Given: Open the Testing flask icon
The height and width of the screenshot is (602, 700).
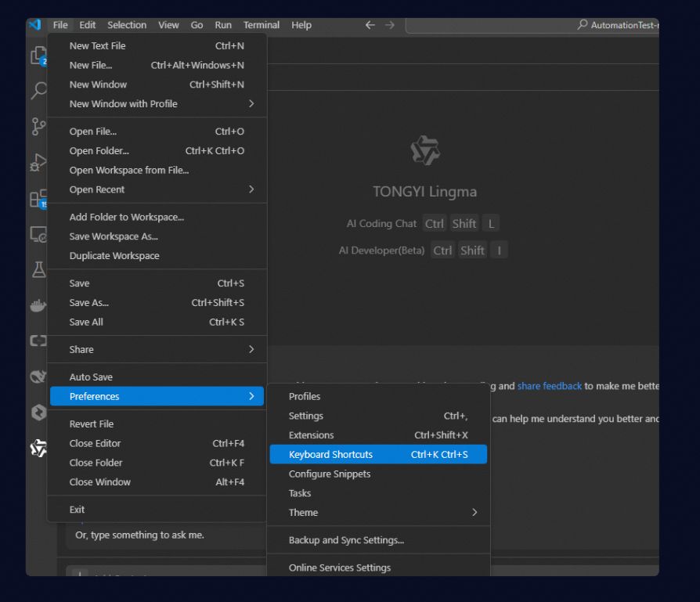Looking at the screenshot, I should pyautogui.click(x=38, y=269).
